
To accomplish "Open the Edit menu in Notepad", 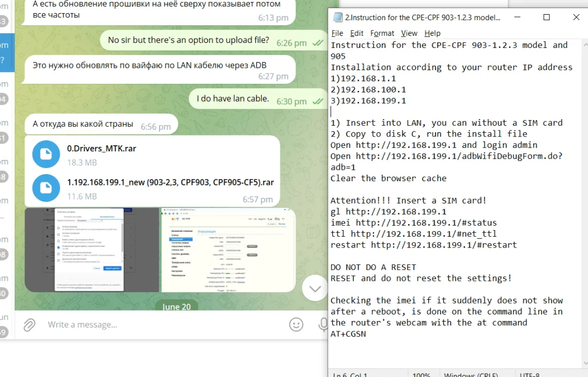I will pyautogui.click(x=357, y=33).
